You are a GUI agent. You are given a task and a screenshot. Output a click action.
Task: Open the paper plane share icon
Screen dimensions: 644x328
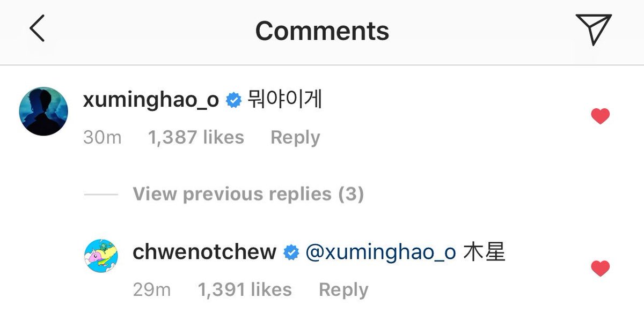[x=594, y=29]
